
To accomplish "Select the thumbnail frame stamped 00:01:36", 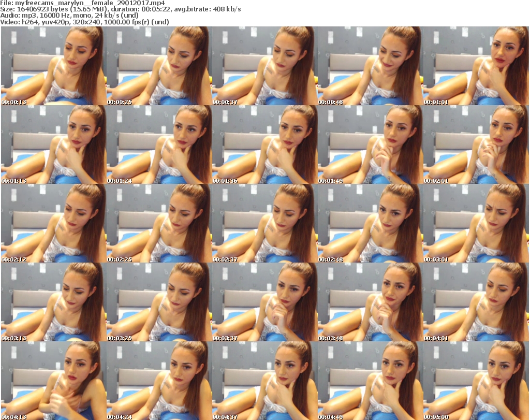I will point(264,144).
